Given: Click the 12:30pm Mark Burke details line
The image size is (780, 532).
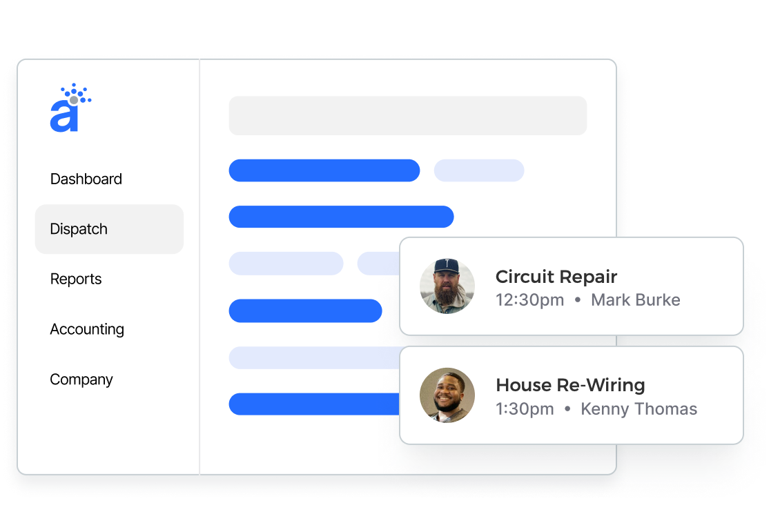Looking at the screenshot, I should (588, 300).
